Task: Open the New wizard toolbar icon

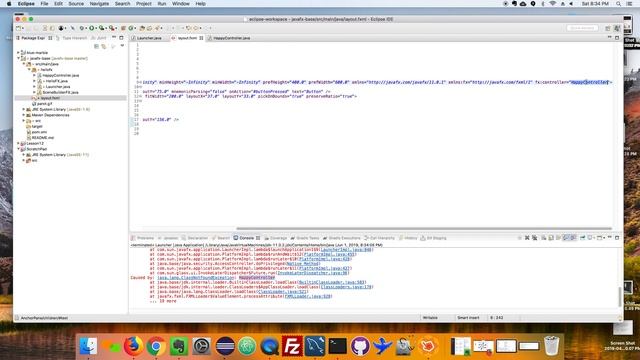Action: pyautogui.click(x=18, y=28)
